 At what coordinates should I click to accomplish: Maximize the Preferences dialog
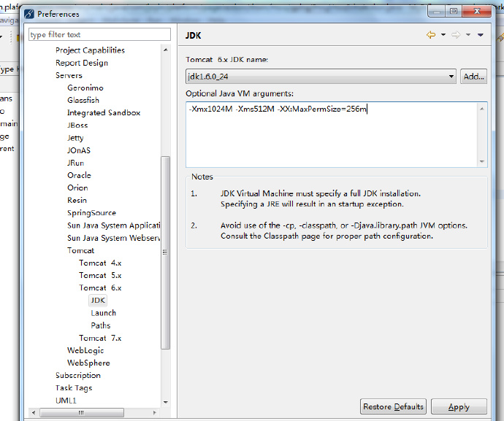(x=454, y=12)
